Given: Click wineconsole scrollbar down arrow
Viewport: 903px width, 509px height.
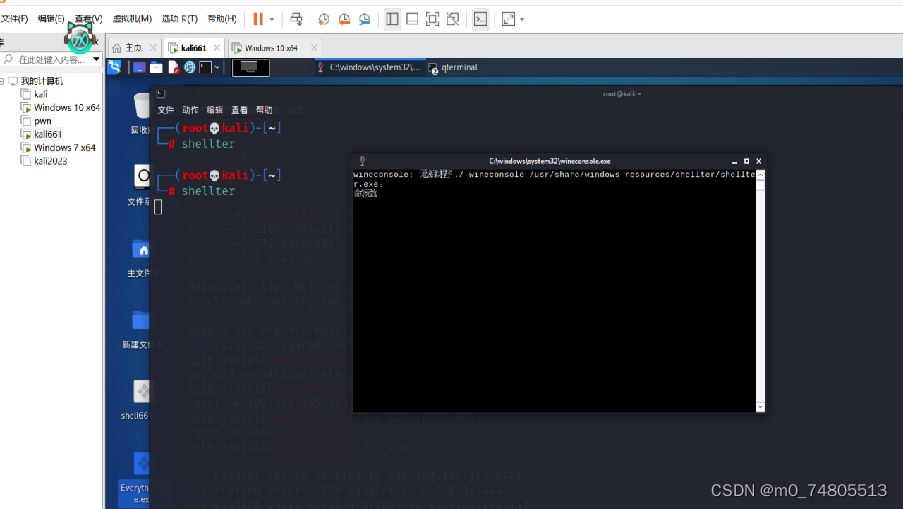Looking at the screenshot, I should tap(760, 407).
